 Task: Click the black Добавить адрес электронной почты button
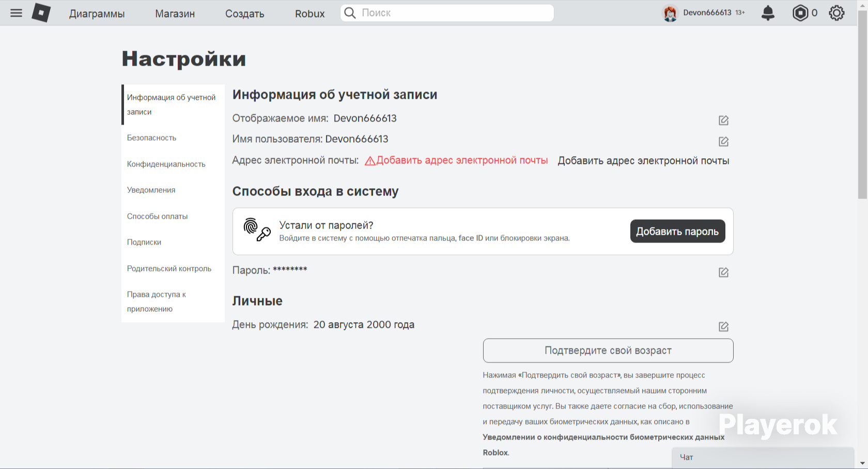click(643, 161)
